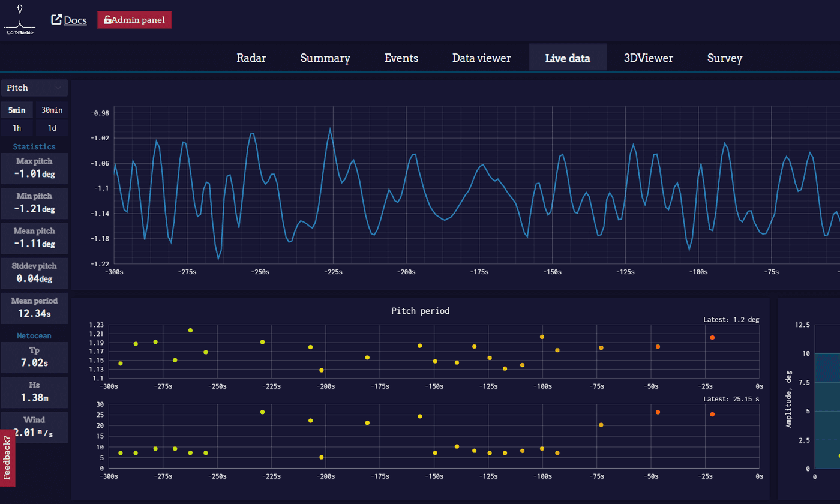Click the CoreMarine logo icon
The height and width of the screenshot is (504, 840).
click(x=20, y=19)
